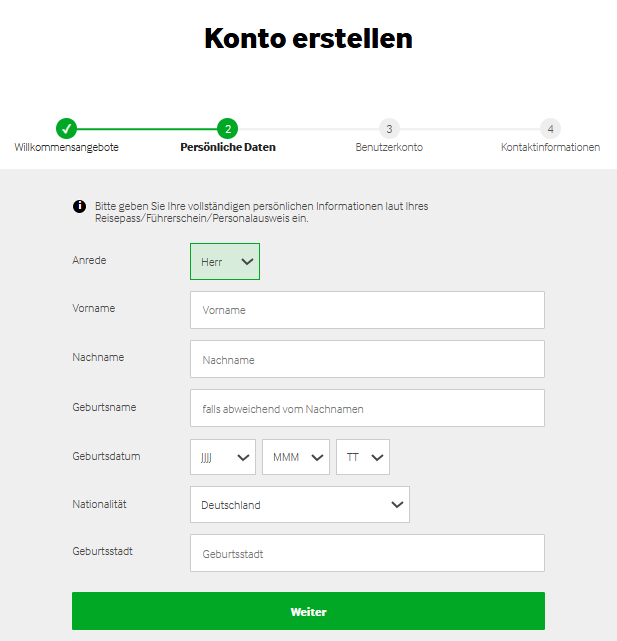This screenshot has width=617, height=641.
Task: Focus the Vorname text field
Action: click(x=367, y=310)
